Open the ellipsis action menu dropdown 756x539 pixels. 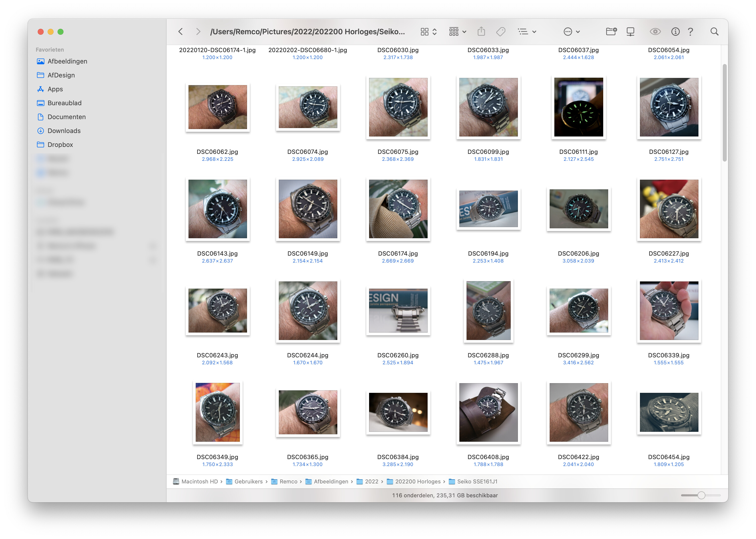coord(571,32)
